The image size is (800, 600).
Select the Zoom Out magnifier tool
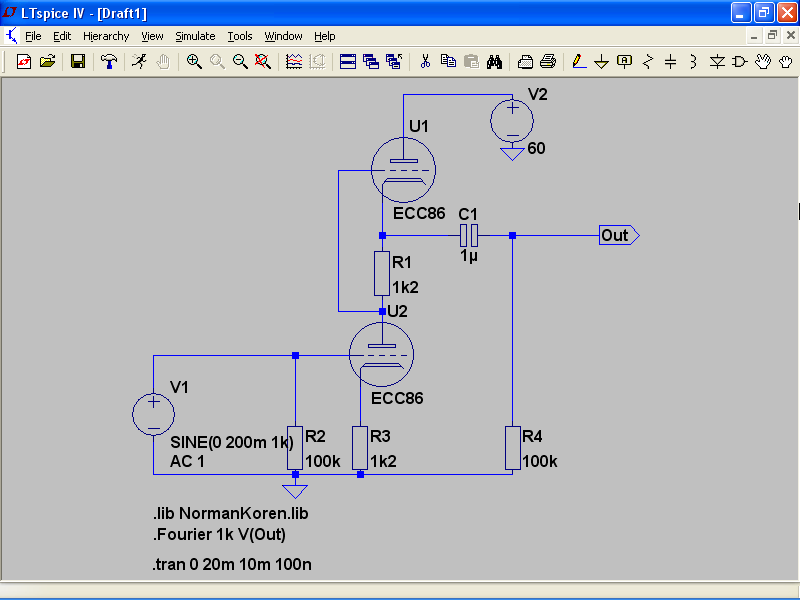point(240,62)
